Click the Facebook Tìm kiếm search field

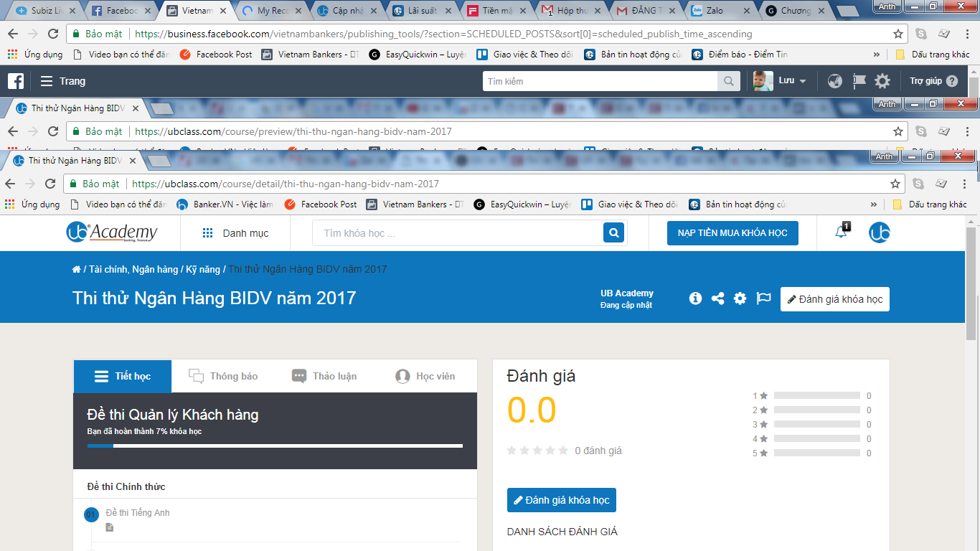click(x=600, y=81)
